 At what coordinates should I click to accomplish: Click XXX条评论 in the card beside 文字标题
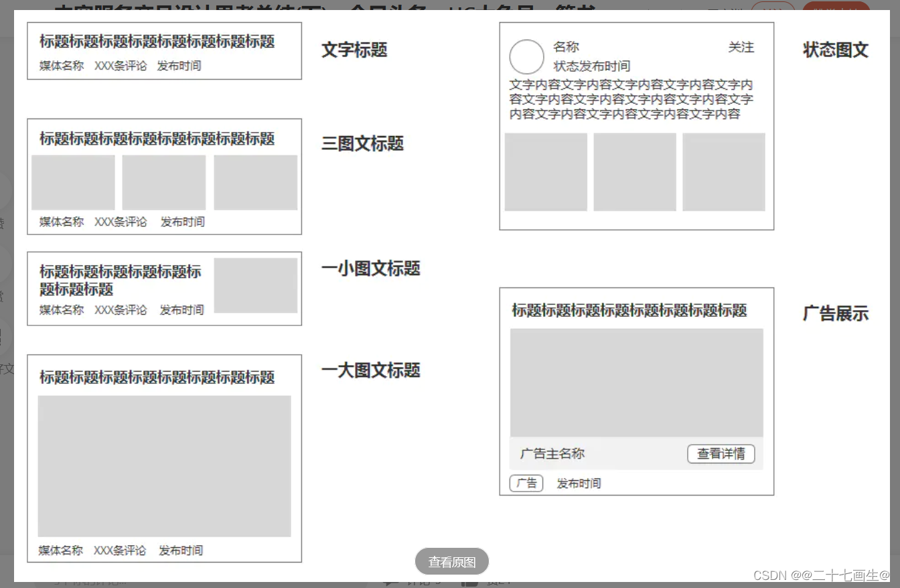[121, 66]
